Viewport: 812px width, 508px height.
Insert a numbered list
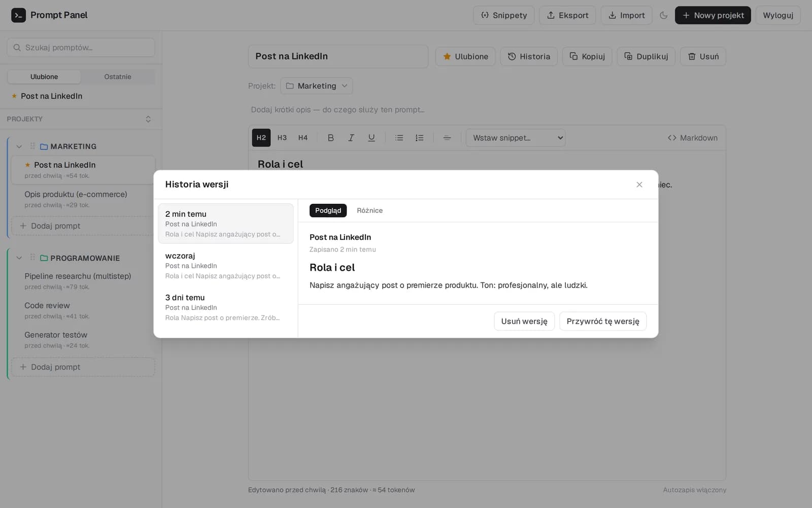pos(420,138)
